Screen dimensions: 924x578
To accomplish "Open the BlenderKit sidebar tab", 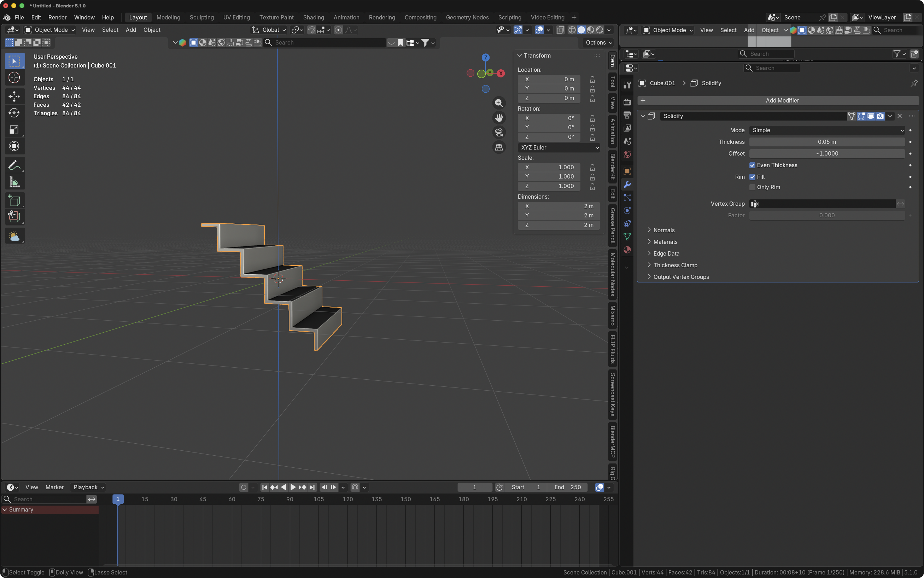I will click(x=613, y=167).
